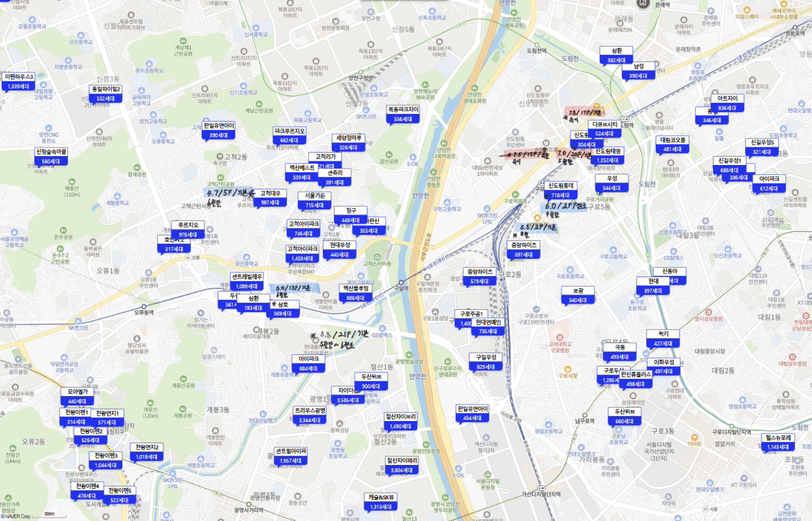
Task: Select the 구로시장 market icon
Action: (567, 369)
